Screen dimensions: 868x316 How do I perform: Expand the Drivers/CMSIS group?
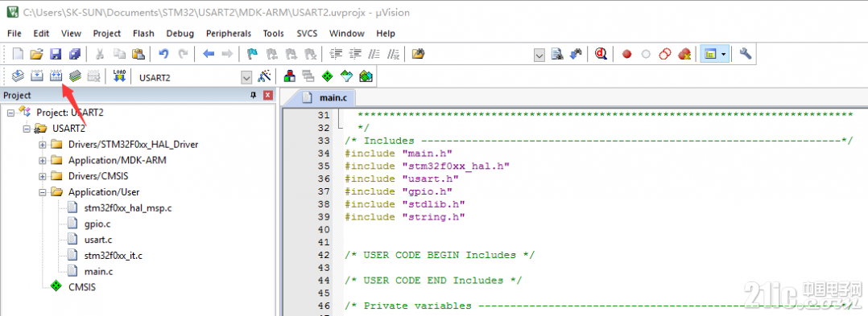pyautogui.click(x=43, y=176)
